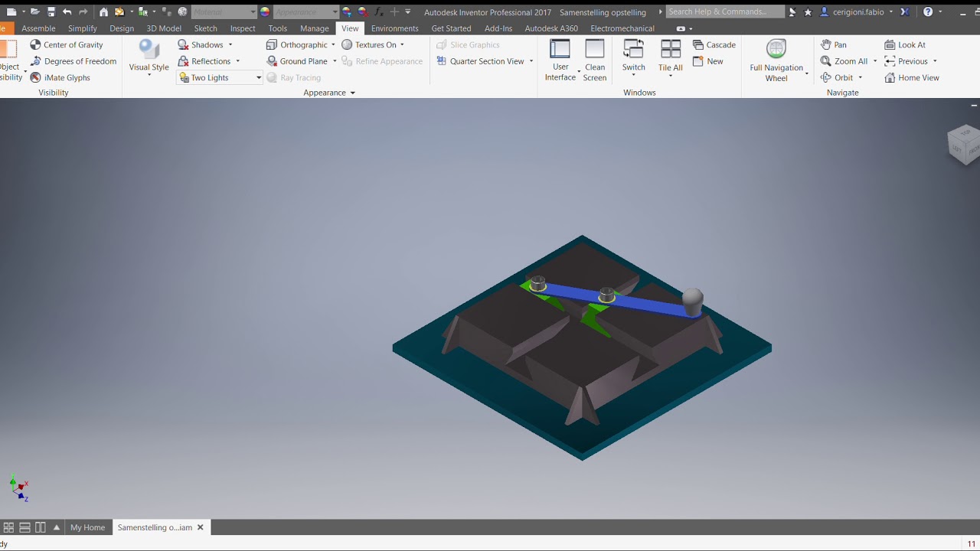Click the Search Help & Commands field

[x=724, y=11]
